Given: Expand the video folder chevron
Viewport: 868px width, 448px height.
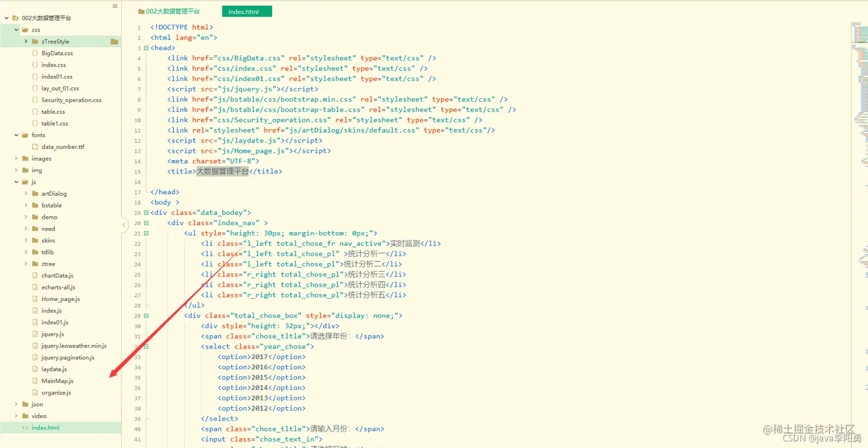Looking at the screenshot, I should (16, 416).
